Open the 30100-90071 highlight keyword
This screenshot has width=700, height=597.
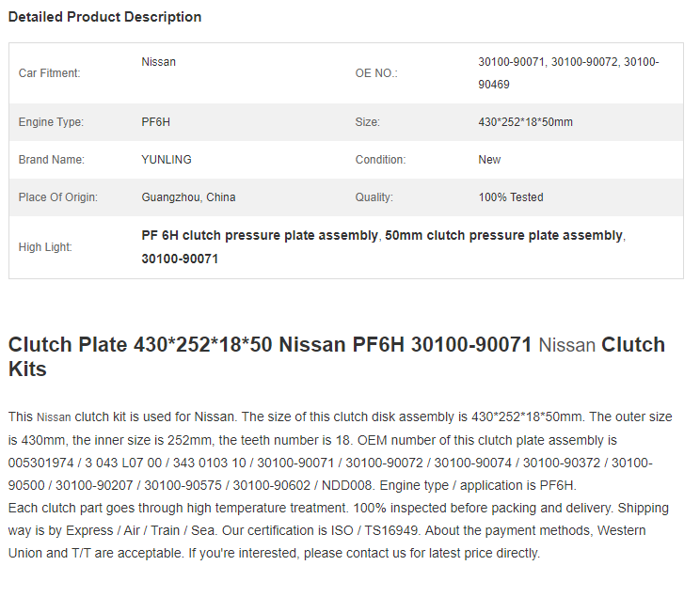pos(180,259)
